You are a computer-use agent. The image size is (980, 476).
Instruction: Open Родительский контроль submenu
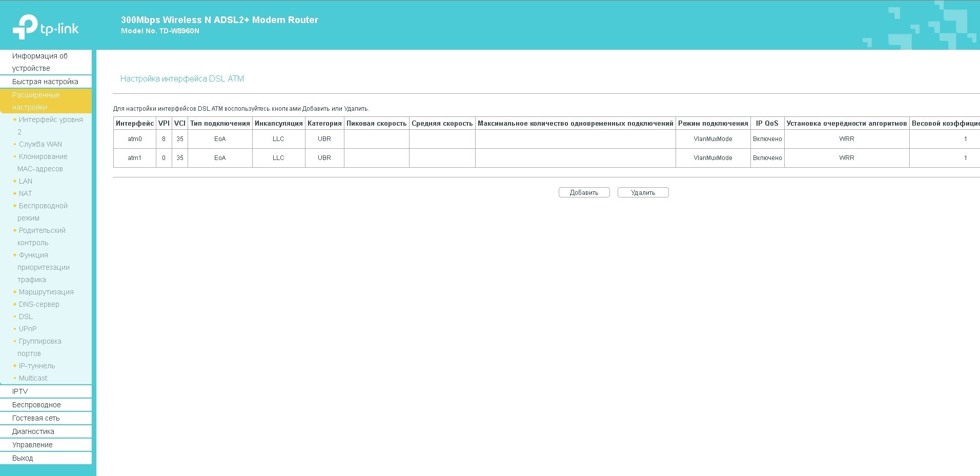click(x=42, y=230)
